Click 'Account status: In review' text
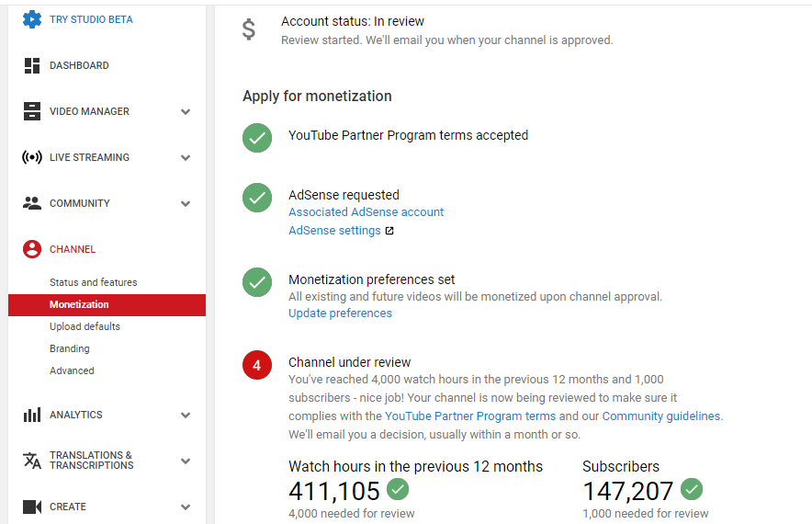 click(353, 21)
